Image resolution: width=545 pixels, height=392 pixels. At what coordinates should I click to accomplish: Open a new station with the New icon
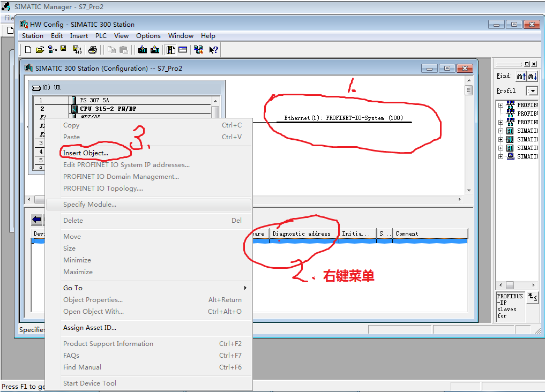(x=27, y=49)
